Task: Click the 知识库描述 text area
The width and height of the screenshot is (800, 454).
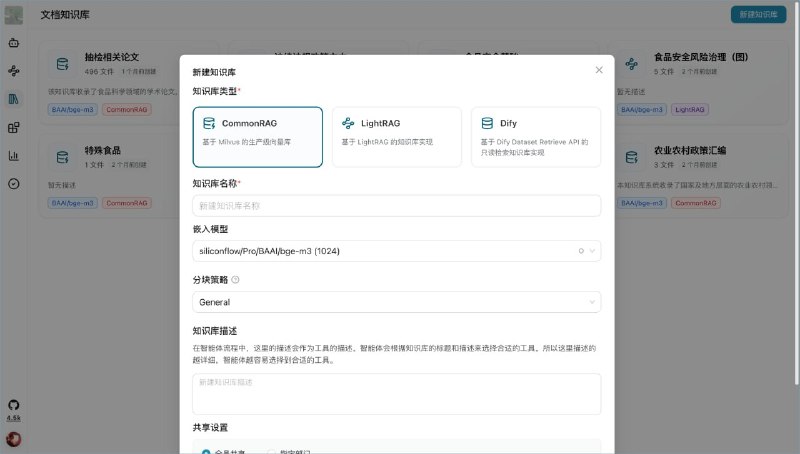Action: (396, 394)
